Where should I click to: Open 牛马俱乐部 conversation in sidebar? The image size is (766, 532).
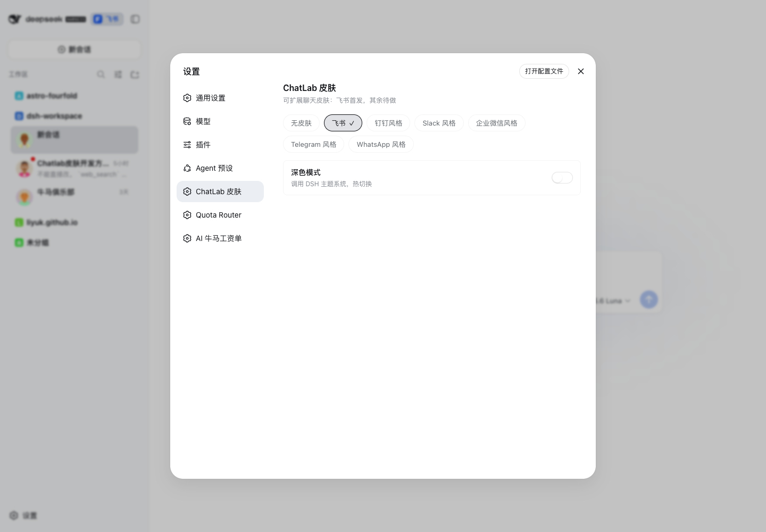pyautogui.click(x=74, y=196)
